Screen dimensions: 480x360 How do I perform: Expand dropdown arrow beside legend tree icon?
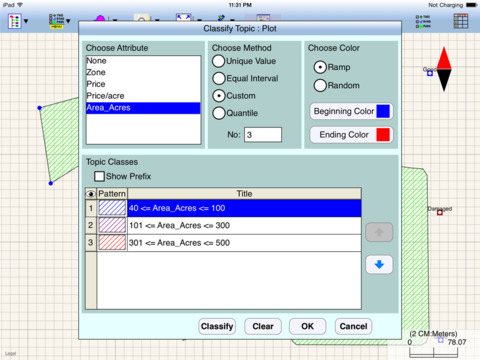26,21
